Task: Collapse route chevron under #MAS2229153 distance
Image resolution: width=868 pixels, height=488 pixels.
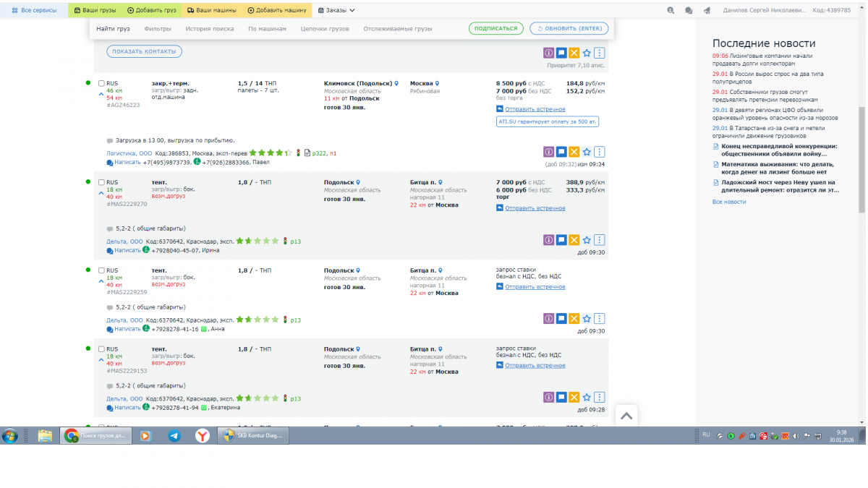Action: pos(101,359)
